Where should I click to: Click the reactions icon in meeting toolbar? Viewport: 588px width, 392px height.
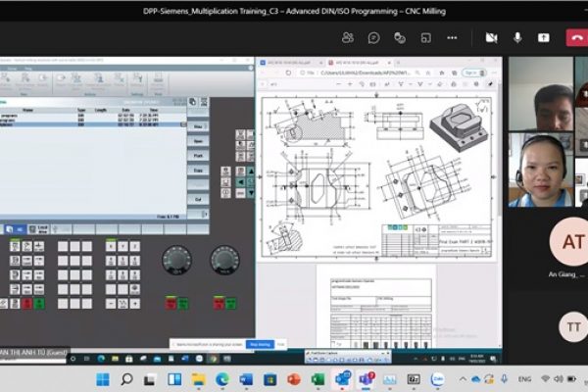pyautogui.click(x=400, y=37)
